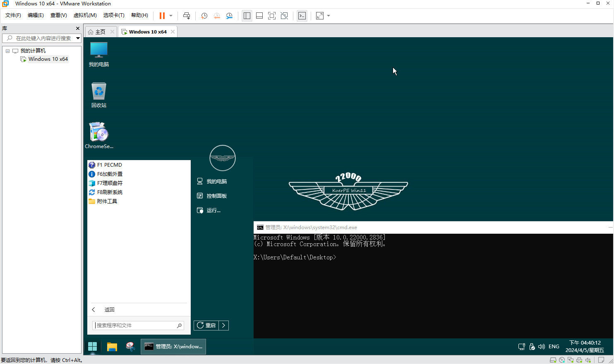Click the Windows Start button on guest taskbar
The width and height of the screenshot is (614, 364).
tap(93, 347)
